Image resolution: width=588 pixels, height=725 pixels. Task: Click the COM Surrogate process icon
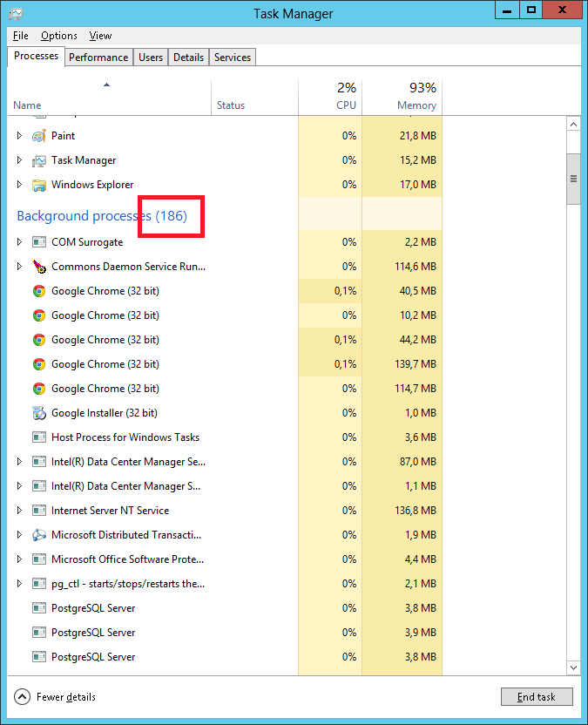38,242
